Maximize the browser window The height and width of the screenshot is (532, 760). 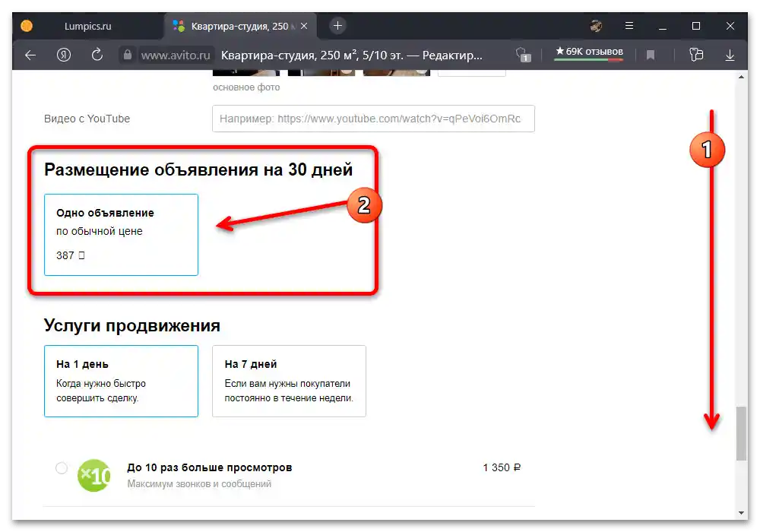[696, 26]
